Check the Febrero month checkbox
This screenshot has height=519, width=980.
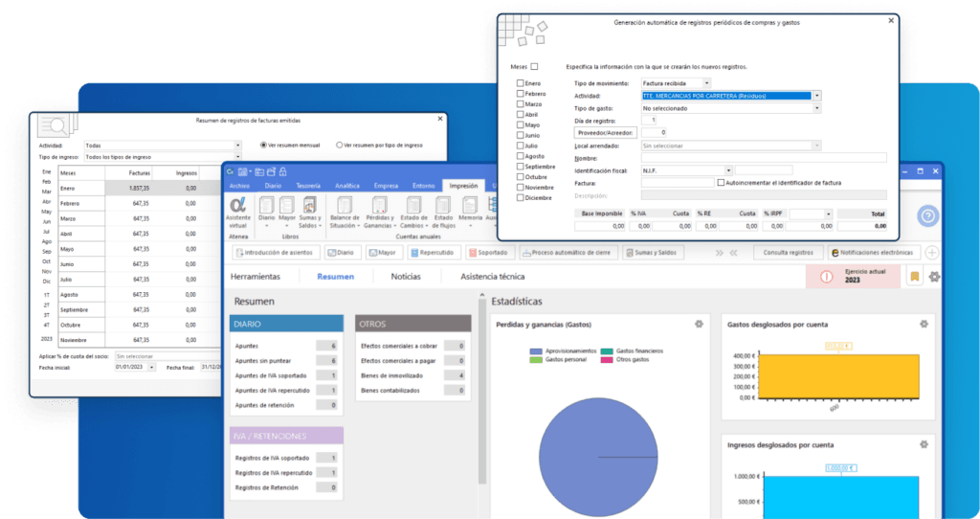(x=520, y=94)
